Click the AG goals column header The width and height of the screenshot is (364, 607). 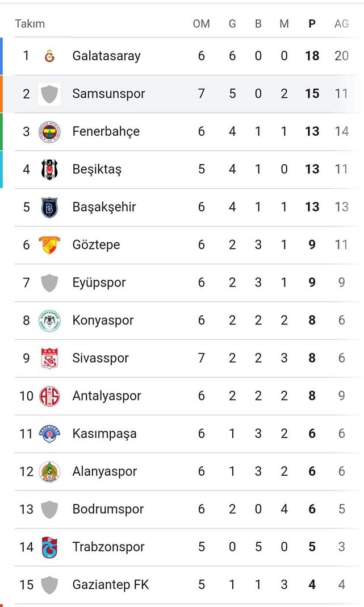341,24
